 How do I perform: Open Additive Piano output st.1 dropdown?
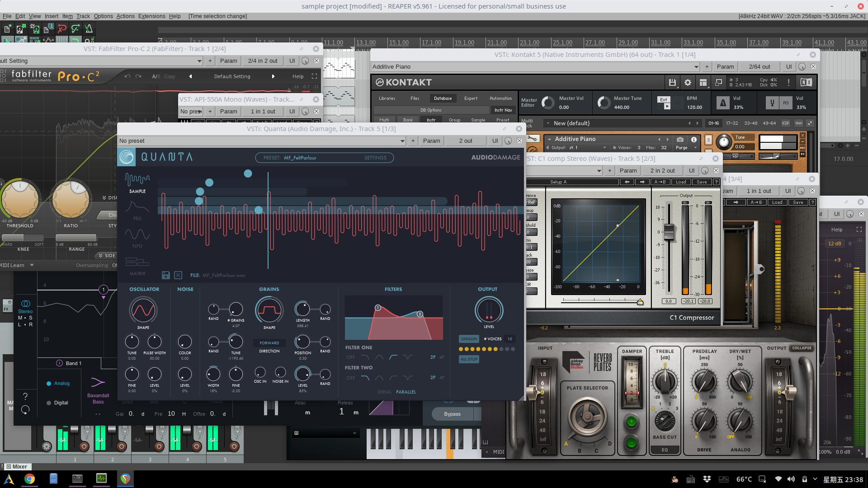coord(577,148)
